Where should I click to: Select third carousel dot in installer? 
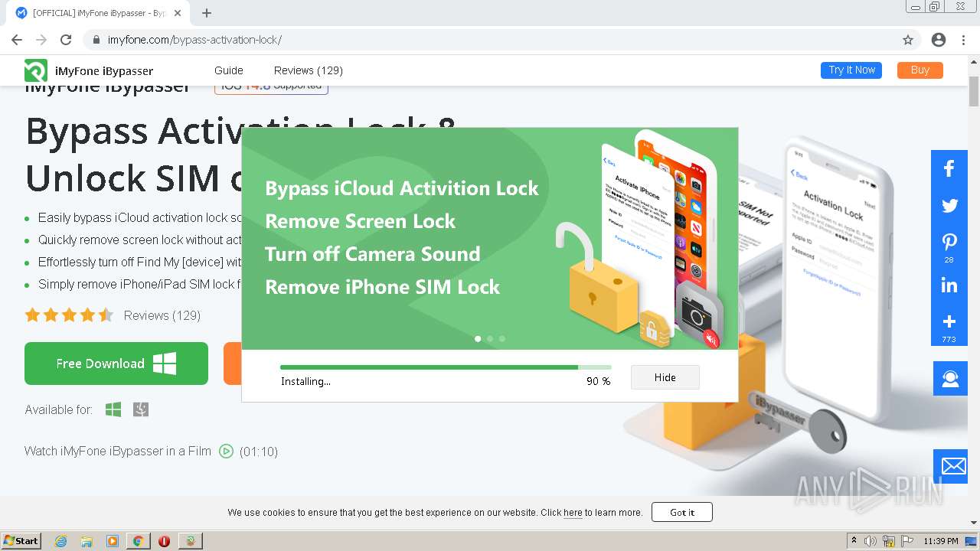pos(502,338)
